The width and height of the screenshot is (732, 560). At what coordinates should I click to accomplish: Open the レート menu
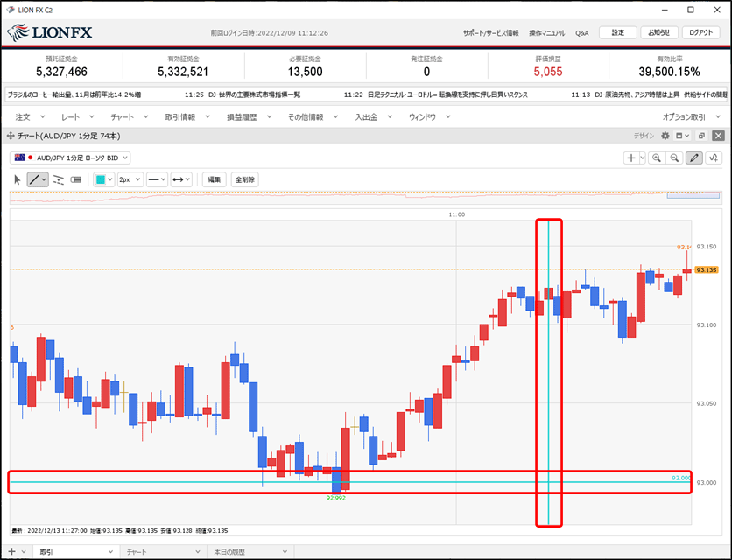pyautogui.click(x=78, y=117)
